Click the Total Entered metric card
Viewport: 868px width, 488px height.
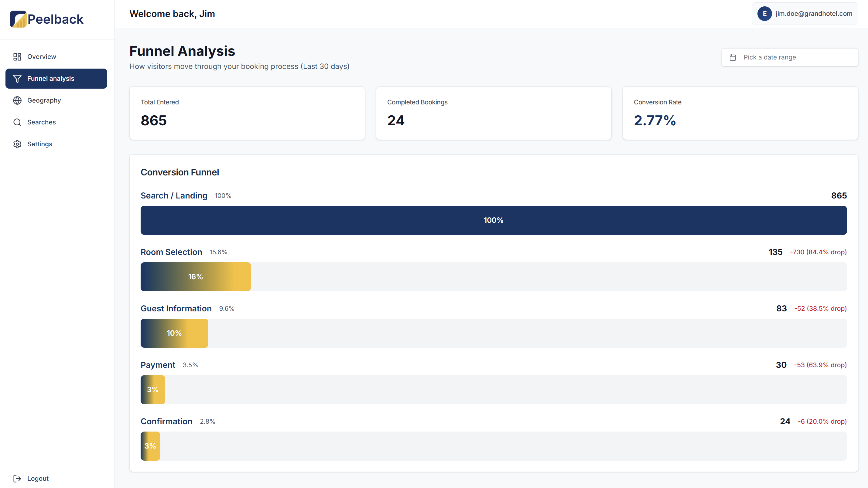pos(247,113)
